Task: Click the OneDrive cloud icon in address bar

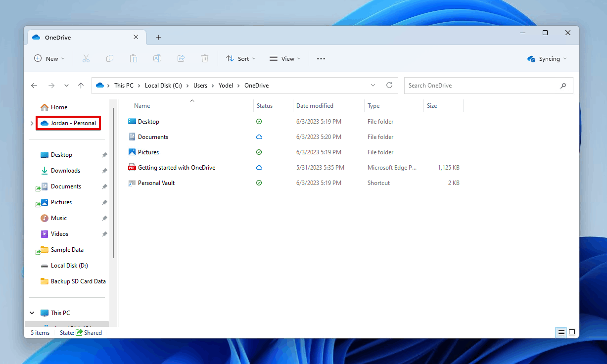Action: [100, 85]
